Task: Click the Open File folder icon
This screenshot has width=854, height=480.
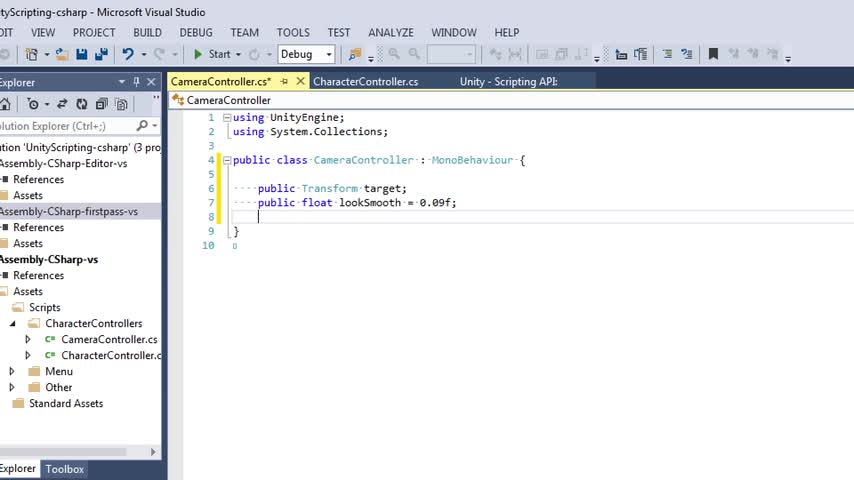Action: pos(62,54)
